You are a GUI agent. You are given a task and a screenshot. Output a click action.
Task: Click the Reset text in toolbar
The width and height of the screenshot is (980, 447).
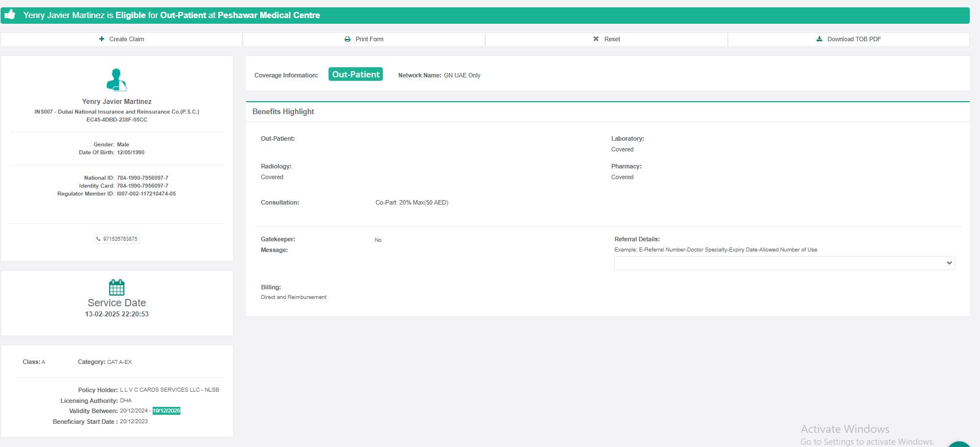[612, 39]
